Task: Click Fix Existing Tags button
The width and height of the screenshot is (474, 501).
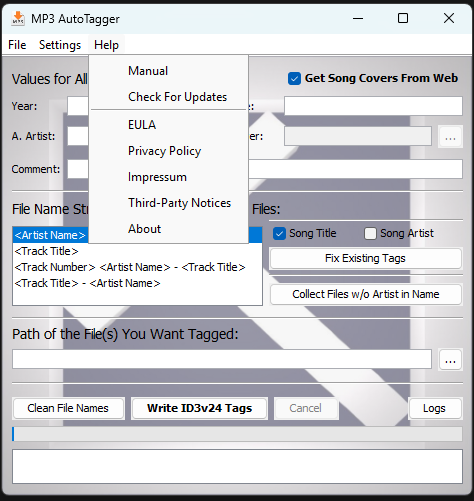Action: pyautogui.click(x=366, y=258)
